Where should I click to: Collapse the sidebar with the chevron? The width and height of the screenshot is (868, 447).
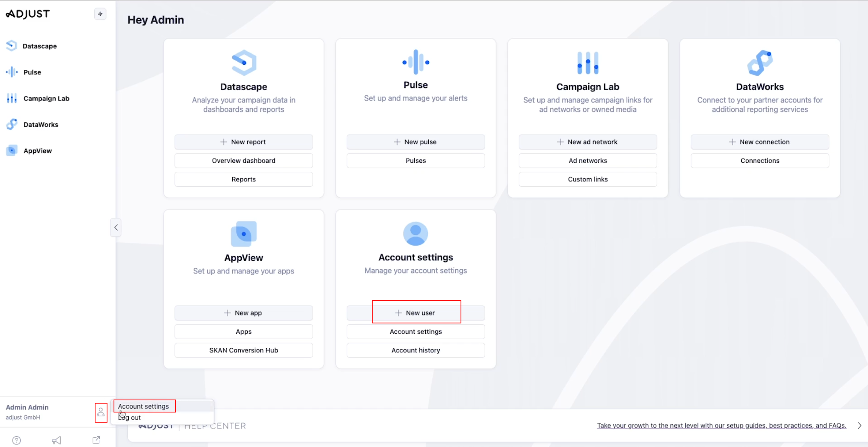[x=116, y=228]
